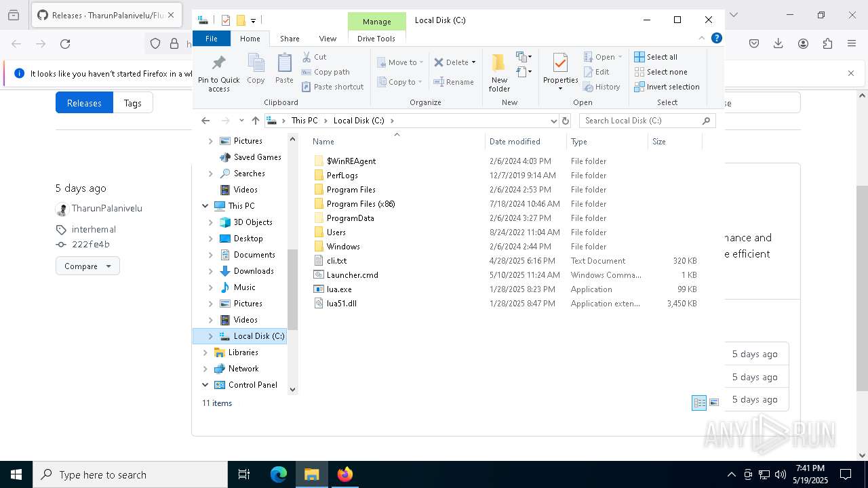Open the Explorer Help question icon

pyautogui.click(x=716, y=38)
